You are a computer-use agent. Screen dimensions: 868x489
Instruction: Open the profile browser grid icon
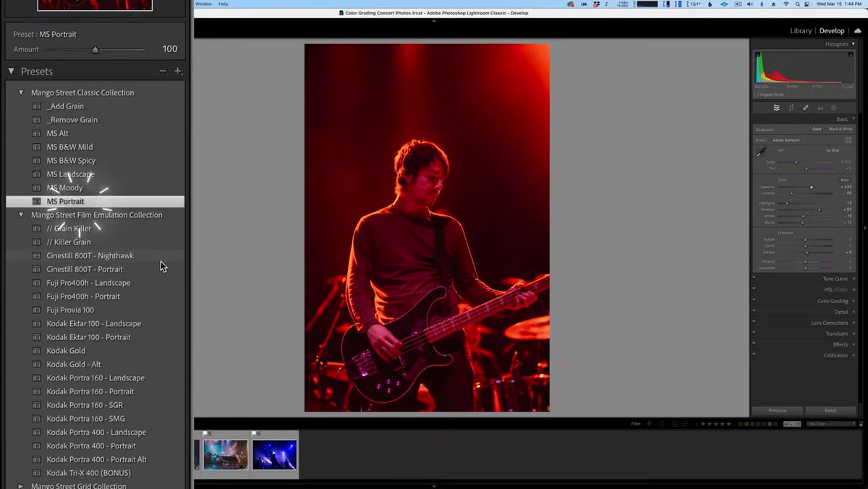[848, 140]
